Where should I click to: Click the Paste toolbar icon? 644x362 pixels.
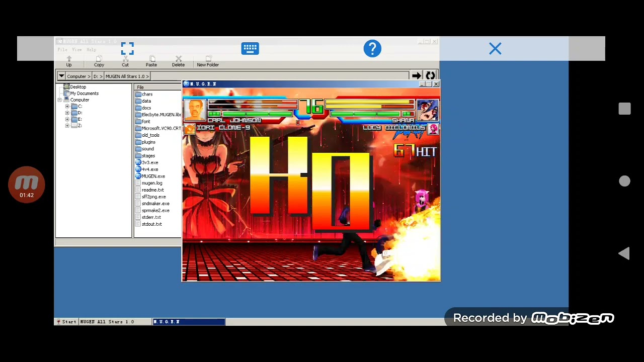151,62
